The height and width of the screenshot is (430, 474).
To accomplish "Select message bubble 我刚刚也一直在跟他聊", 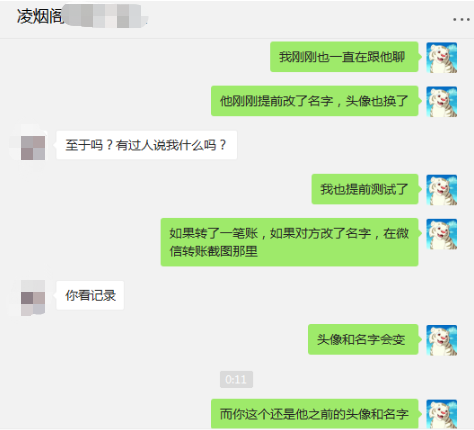I will point(344,57).
